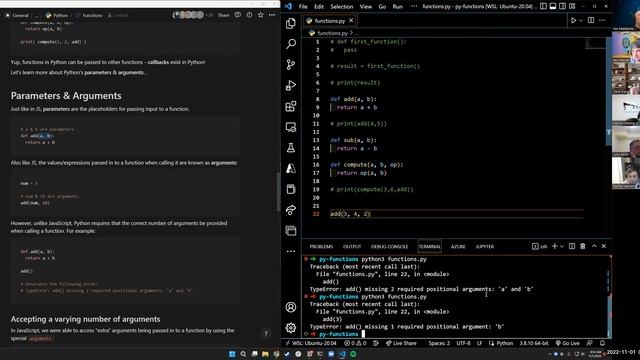Switch to the Debug Console tab
The width and height of the screenshot is (640, 360).
point(389,247)
